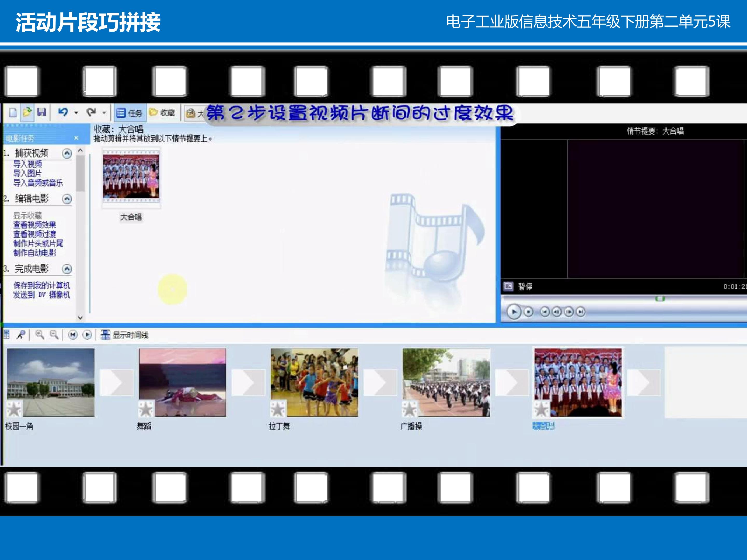Click the Forward button in preview controls

(580, 312)
